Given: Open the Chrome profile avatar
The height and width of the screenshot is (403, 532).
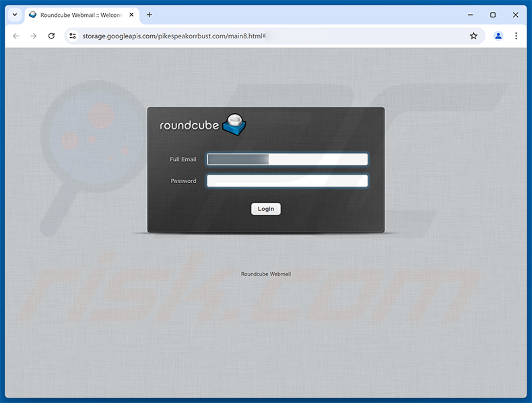Looking at the screenshot, I should coord(498,36).
